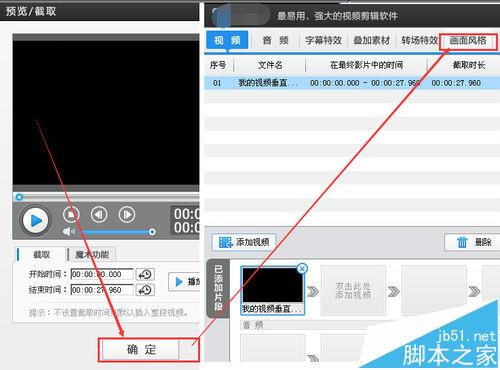Open the 视频 tab

tap(227, 41)
